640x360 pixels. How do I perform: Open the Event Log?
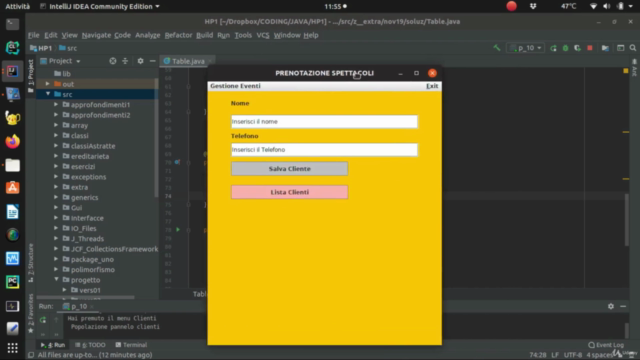click(x=606, y=345)
